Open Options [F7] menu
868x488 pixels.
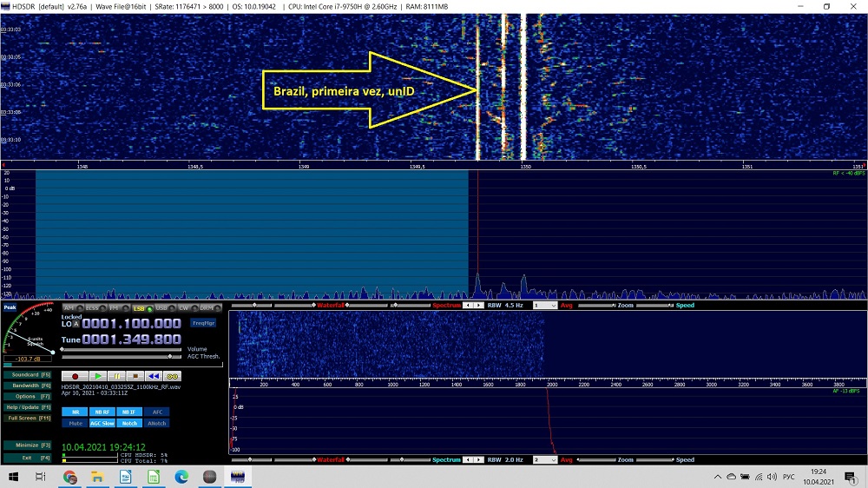(27, 396)
